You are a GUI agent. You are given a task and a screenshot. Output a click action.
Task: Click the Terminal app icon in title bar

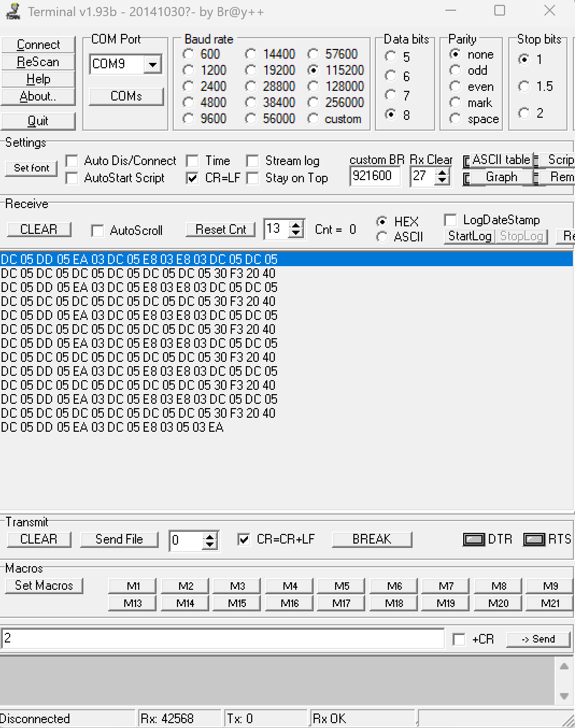coord(13,11)
